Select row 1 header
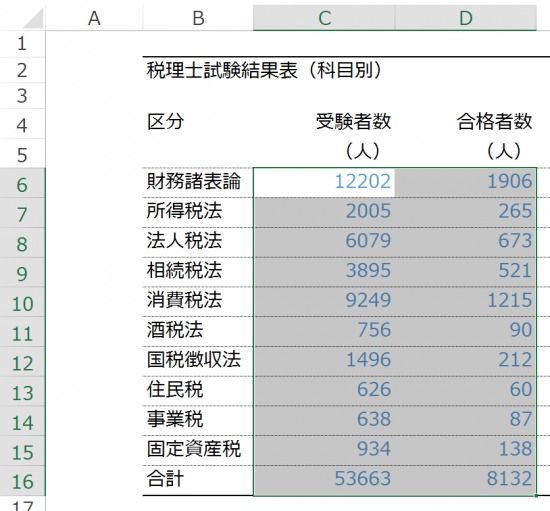This screenshot has width=550, height=511. (22, 44)
